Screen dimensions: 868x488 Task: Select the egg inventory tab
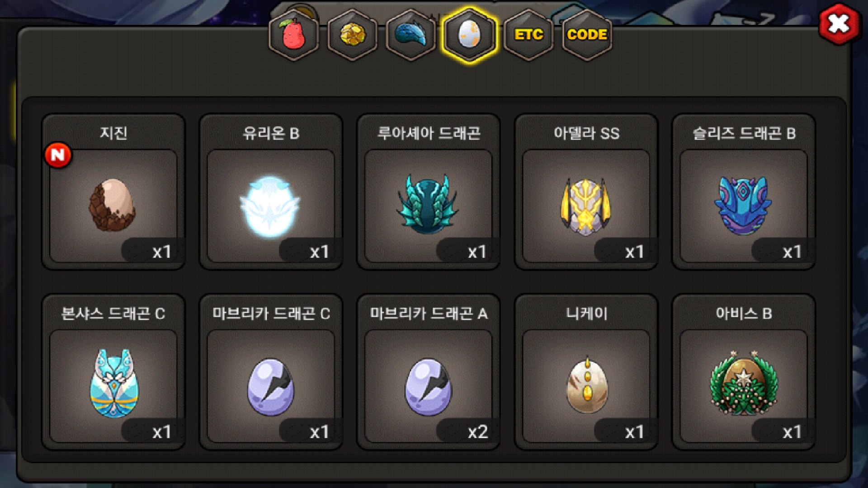[470, 35]
